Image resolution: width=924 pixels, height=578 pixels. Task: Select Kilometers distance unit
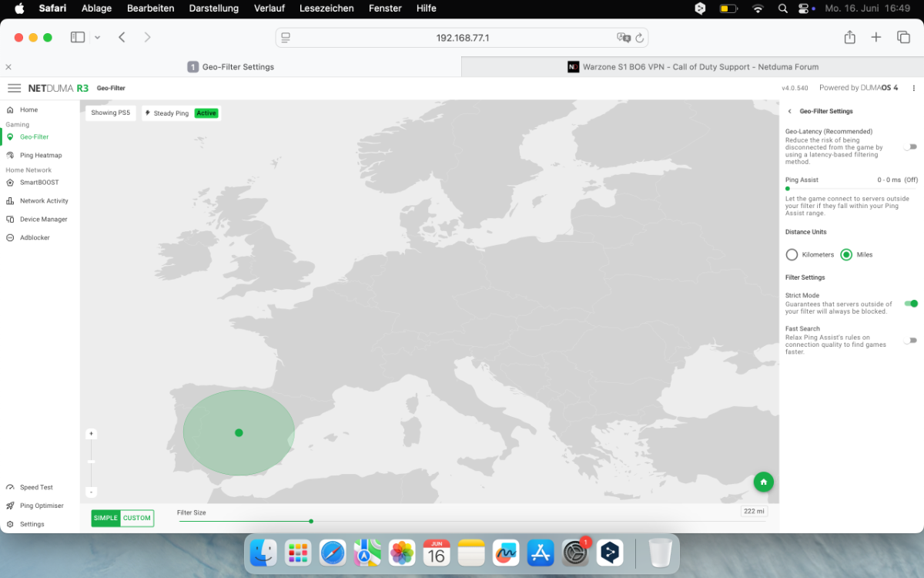(x=792, y=254)
